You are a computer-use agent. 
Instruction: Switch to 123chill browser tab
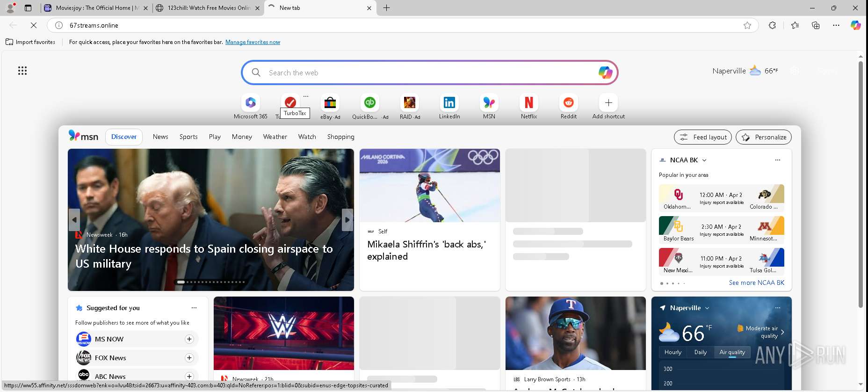coord(208,8)
